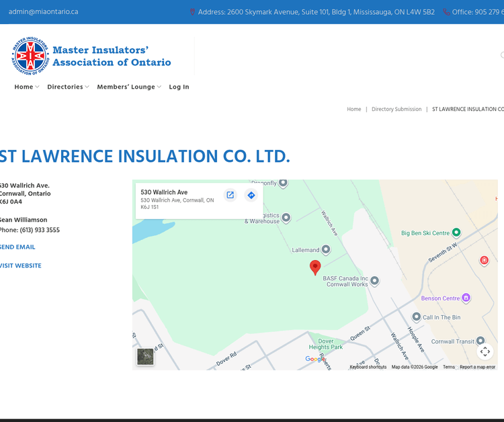Select the red map location pin
Image resolution: width=504 pixels, height=422 pixels.
click(315, 267)
